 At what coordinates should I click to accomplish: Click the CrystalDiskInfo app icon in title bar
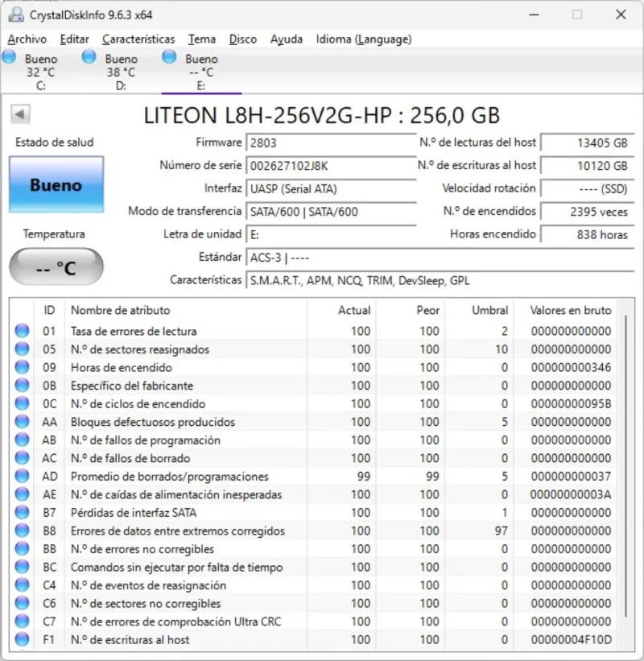point(16,15)
